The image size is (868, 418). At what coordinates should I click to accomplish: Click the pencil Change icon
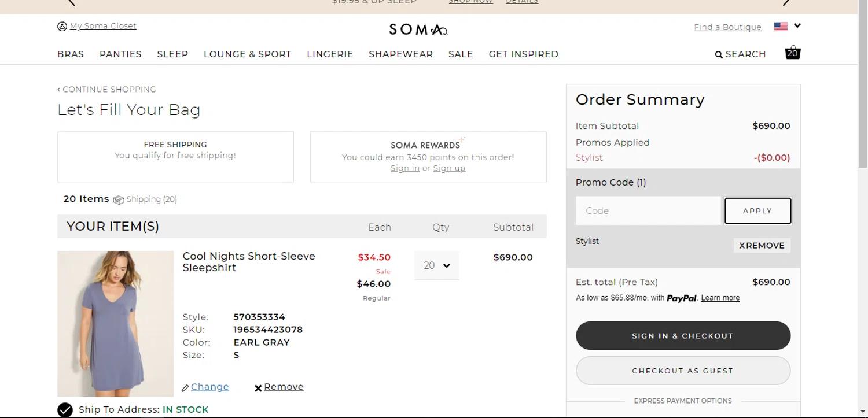185,388
